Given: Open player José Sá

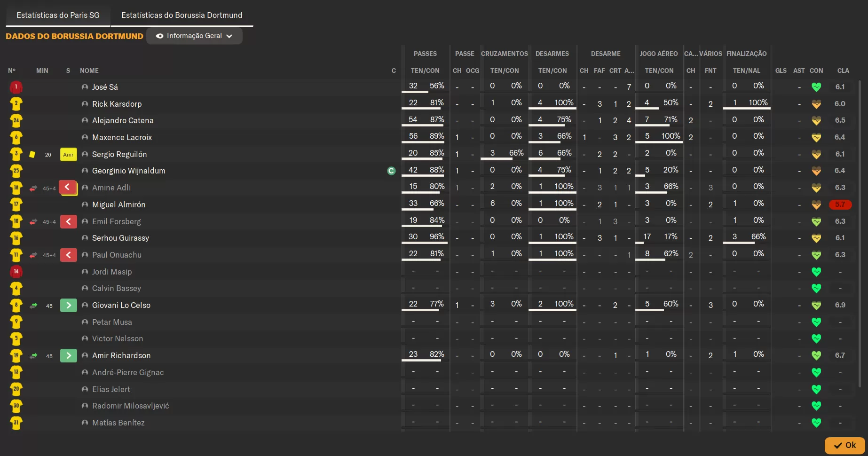Looking at the screenshot, I should click(x=105, y=87).
